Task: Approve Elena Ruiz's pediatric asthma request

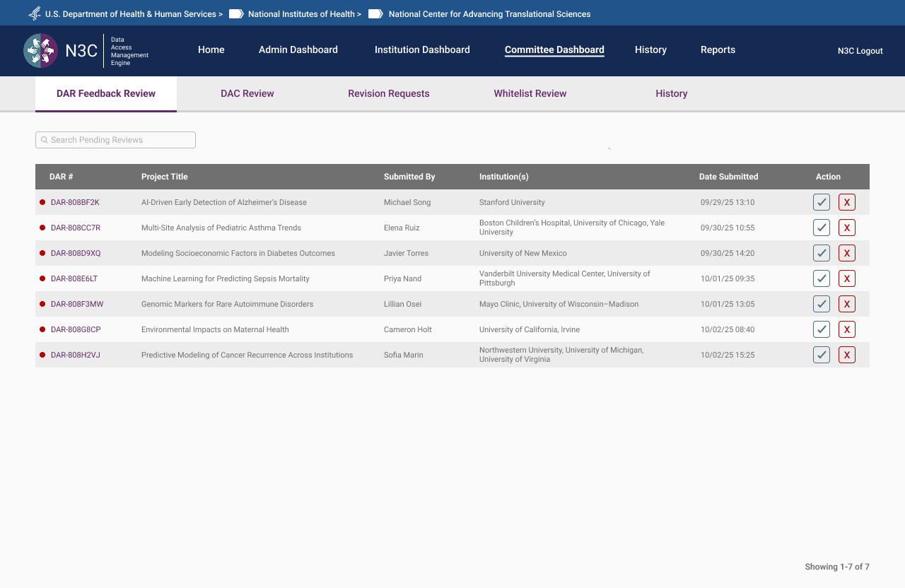Action: [821, 228]
